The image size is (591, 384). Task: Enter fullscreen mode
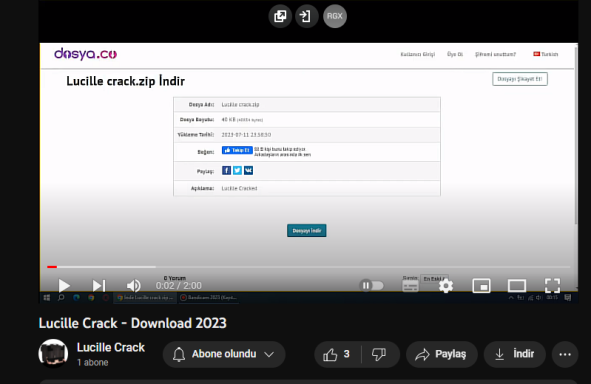click(x=552, y=286)
